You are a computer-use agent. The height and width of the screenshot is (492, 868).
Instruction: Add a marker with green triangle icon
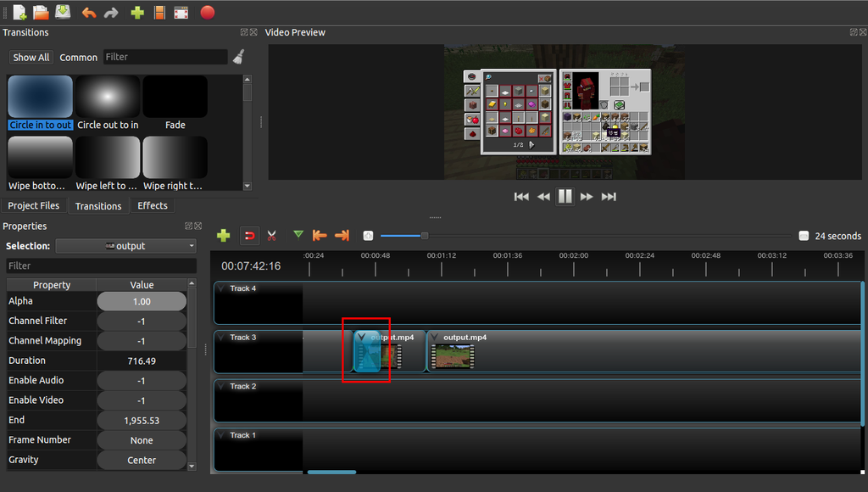298,235
